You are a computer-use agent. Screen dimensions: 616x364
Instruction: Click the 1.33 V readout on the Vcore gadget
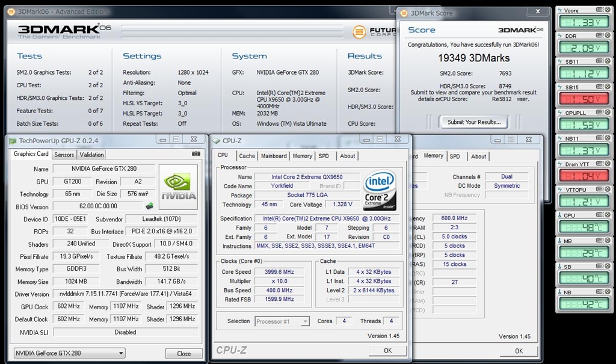(584, 22)
